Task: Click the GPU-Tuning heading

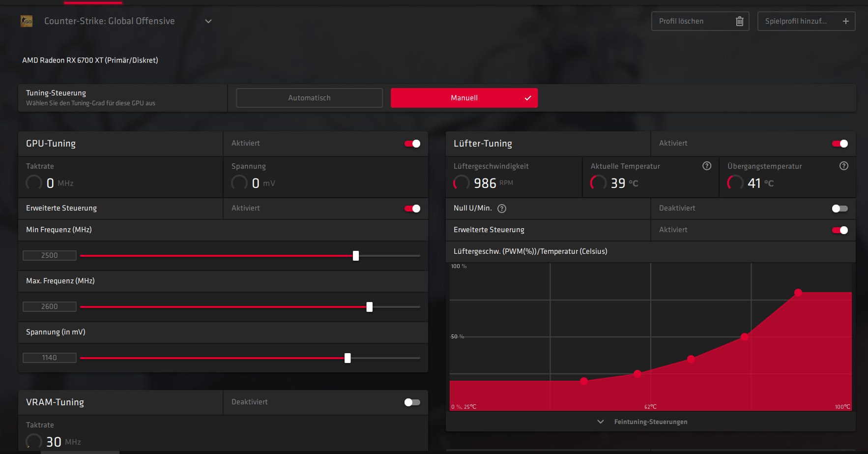Action: [x=51, y=144]
